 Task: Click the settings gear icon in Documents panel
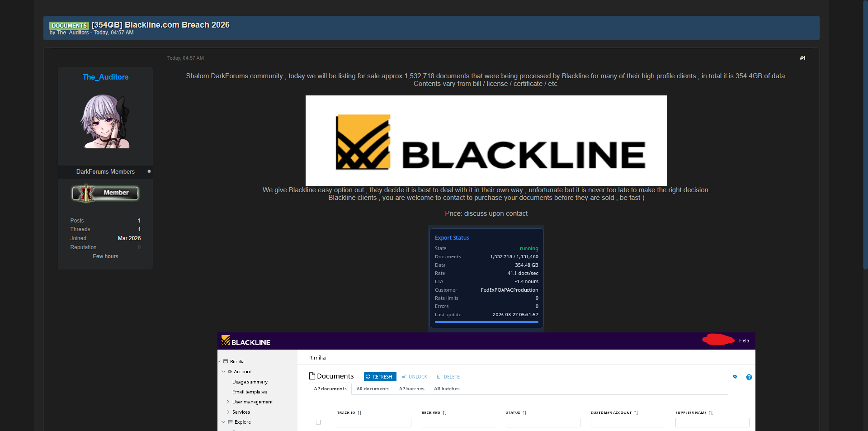point(735,377)
